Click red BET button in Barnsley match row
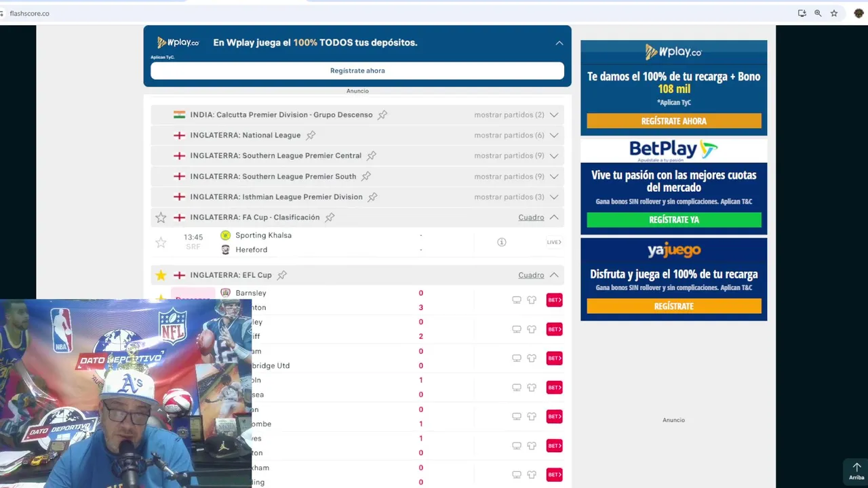The height and width of the screenshot is (488, 868). tap(555, 300)
